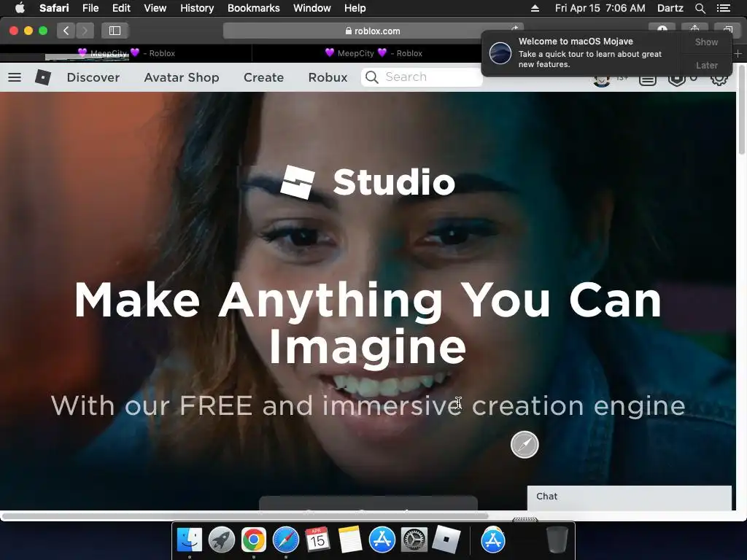Open the Robux link in navigation bar
This screenshot has height=560, width=747.
(328, 77)
